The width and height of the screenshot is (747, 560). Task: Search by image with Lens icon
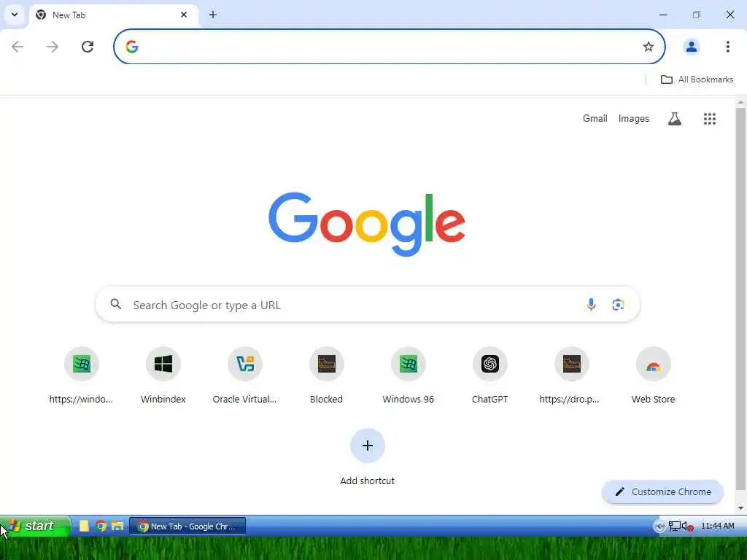click(x=618, y=304)
